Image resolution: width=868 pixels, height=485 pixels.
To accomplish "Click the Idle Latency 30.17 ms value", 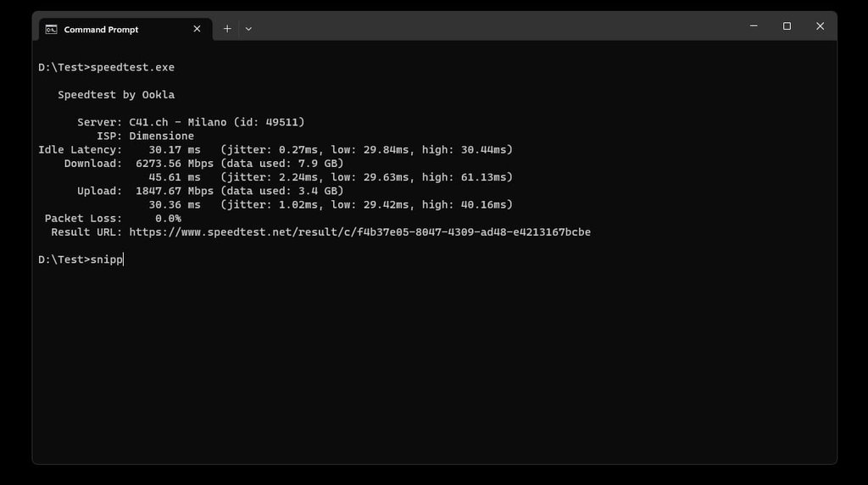I will click(175, 150).
